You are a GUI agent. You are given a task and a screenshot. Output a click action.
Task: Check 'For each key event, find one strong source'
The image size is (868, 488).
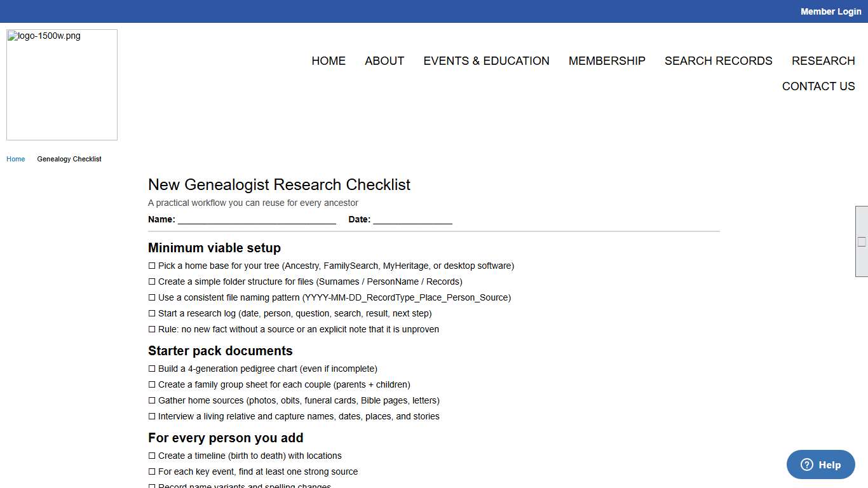pyautogui.click(x=152, y=471)
